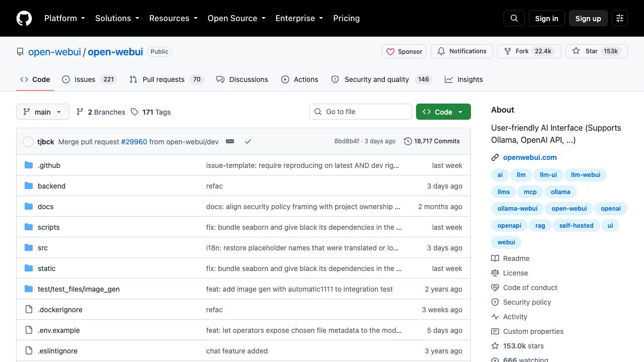Switch to the Issues tab
Viewport: 644px width, 362px height.
pos(89,79)
